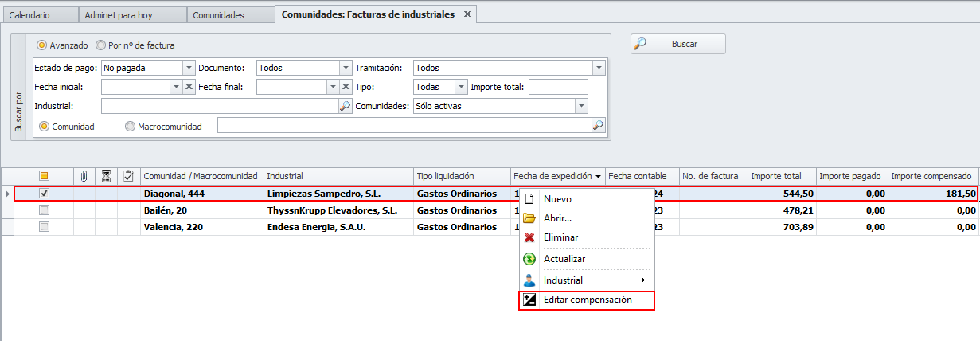Expand the Tramitación dropdown
This screenshot has width=980, height=341.
598,68
